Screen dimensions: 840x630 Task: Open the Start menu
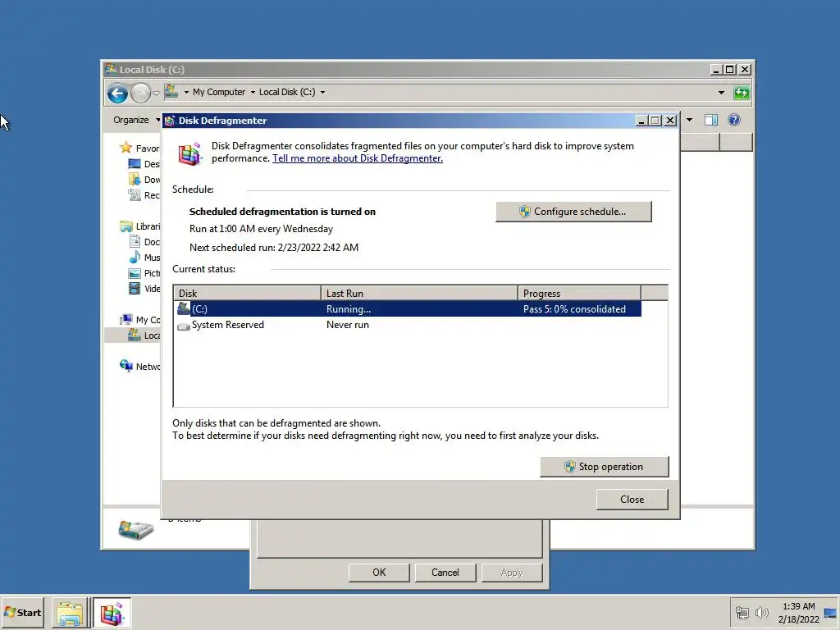click(x=22, y=612)
